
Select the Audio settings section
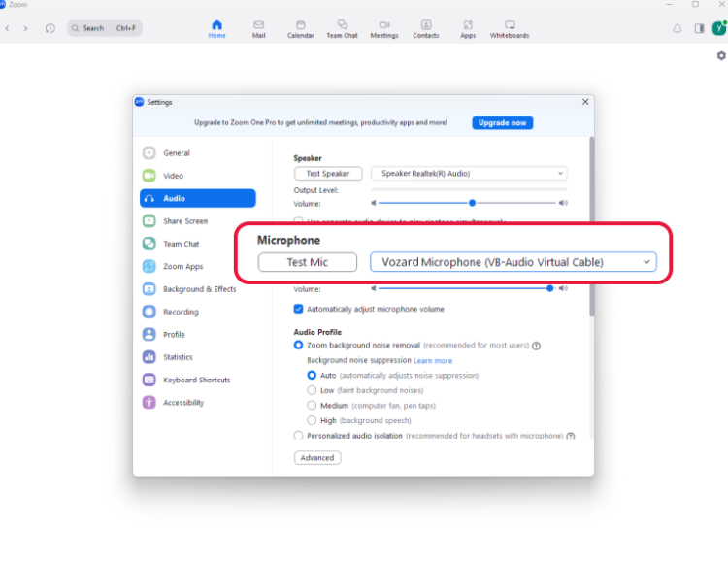[198, 198]
